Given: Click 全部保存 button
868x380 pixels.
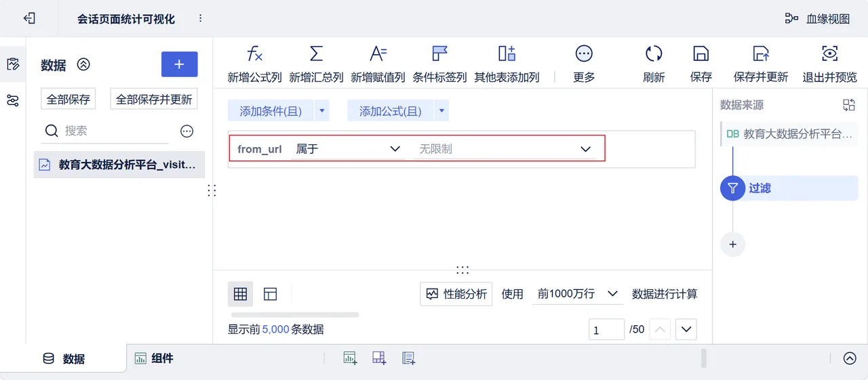Looking at the screenshot, I should click(68, 99).
